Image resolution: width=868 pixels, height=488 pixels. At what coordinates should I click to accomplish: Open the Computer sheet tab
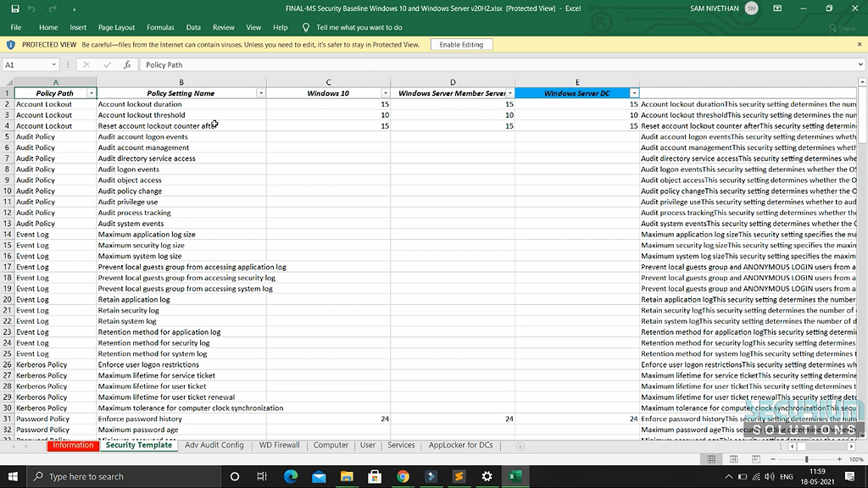click(x=331, y=446)
